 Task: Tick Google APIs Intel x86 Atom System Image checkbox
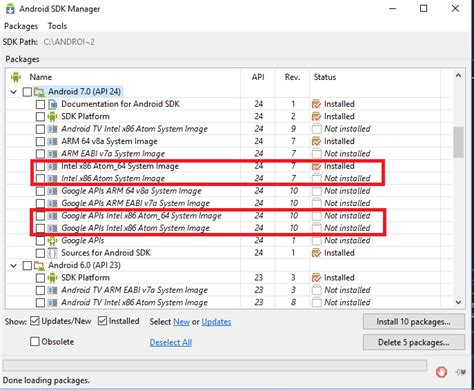pos(40,228)
